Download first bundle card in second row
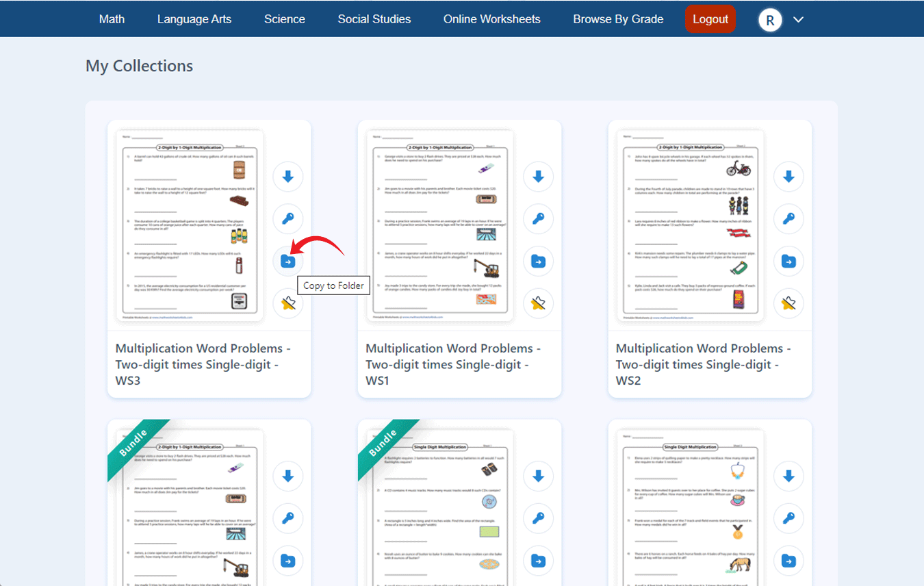Screen dimensions: 924x586 point(288,476)
